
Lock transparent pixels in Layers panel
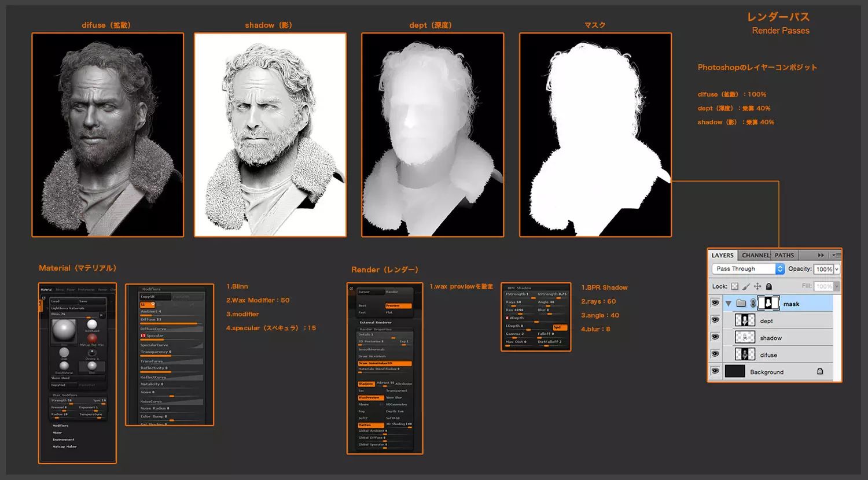pyautogui.click(x=735, y=286)
